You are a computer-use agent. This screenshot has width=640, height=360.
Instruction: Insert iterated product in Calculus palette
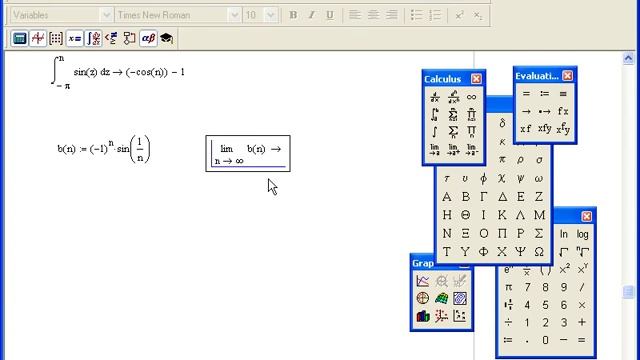pyautogui.click(x=471, y=115)
